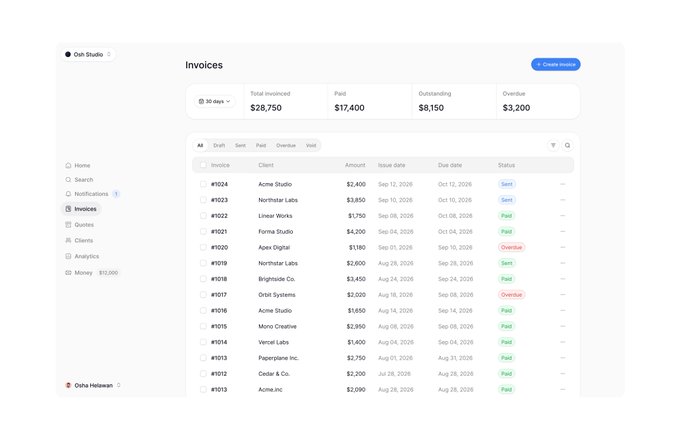Open row actions for Paperplane Inc. invoice
This screenshot has height=440, width=680.
click(562, 358)
